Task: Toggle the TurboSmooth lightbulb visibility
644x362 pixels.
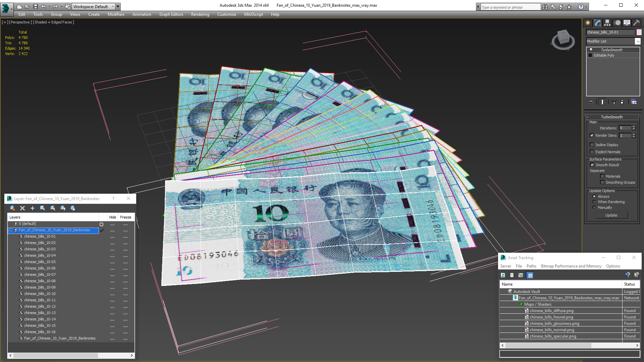Action: (x=591, y=50)
